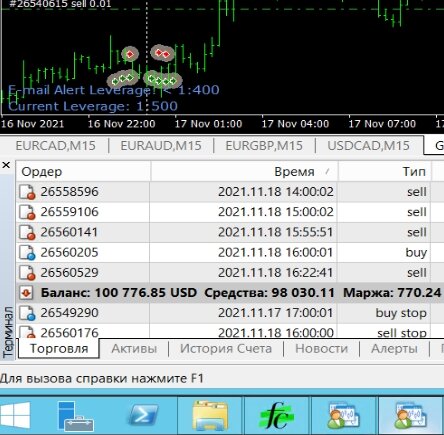Click time 2021.11.18 14:00:02
444x435 pixels.
point(276,192)
